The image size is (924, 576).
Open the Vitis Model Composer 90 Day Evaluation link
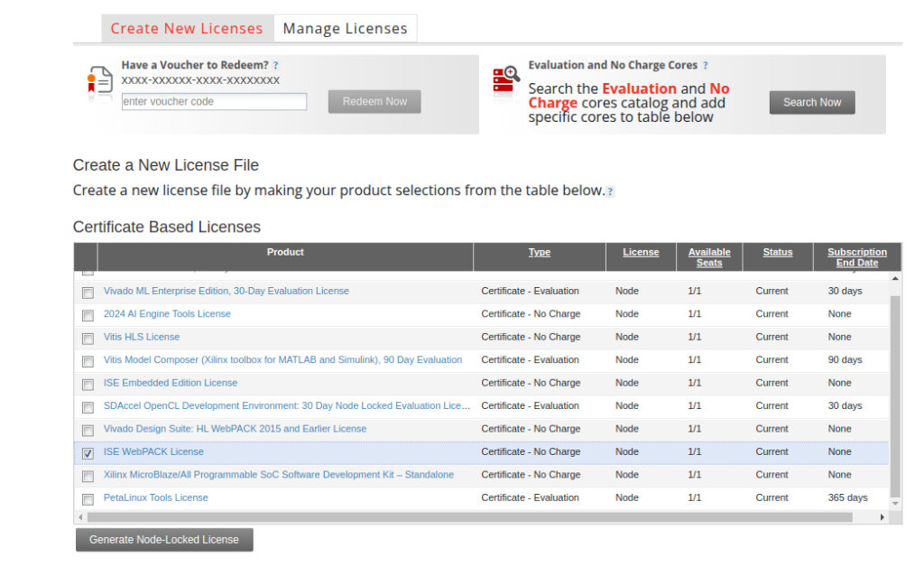(x=282, y=359)
